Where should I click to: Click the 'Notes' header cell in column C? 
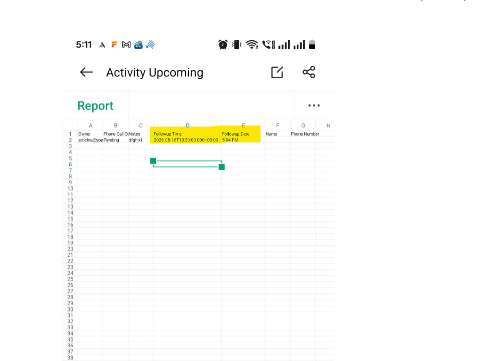click(141, 134)
